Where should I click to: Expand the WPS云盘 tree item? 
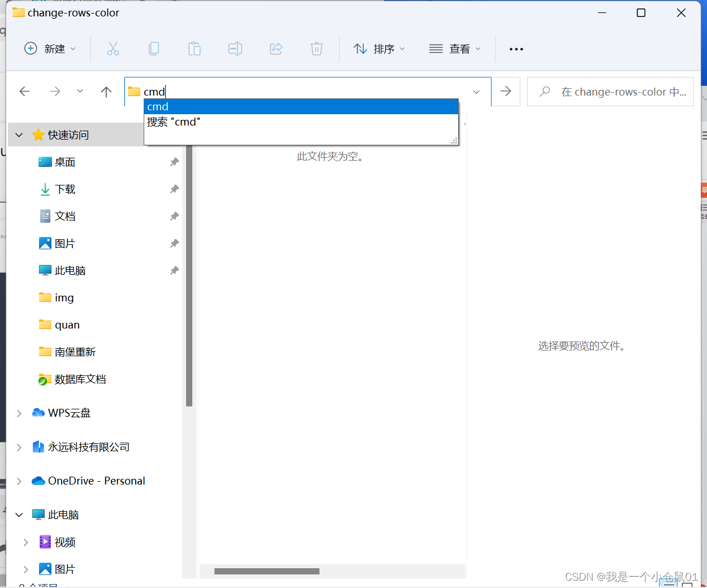(19, 413)
